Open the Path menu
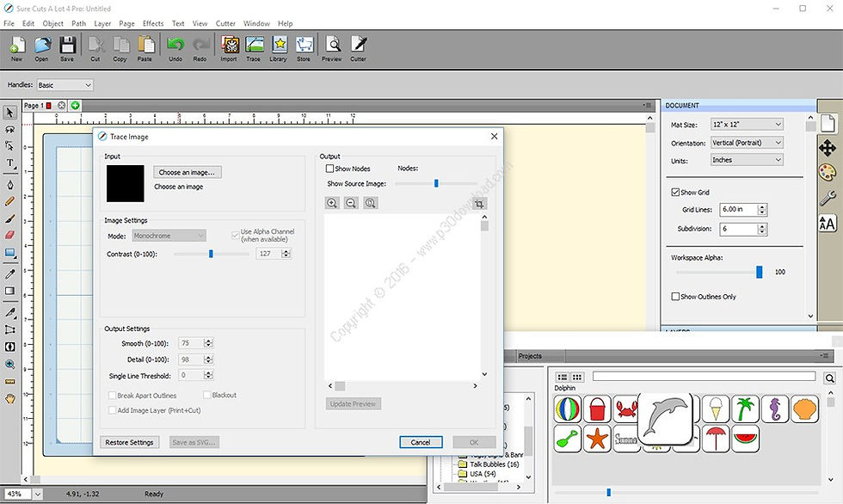Viewport: 843px width, 504px height. click(x=79, y=23)
